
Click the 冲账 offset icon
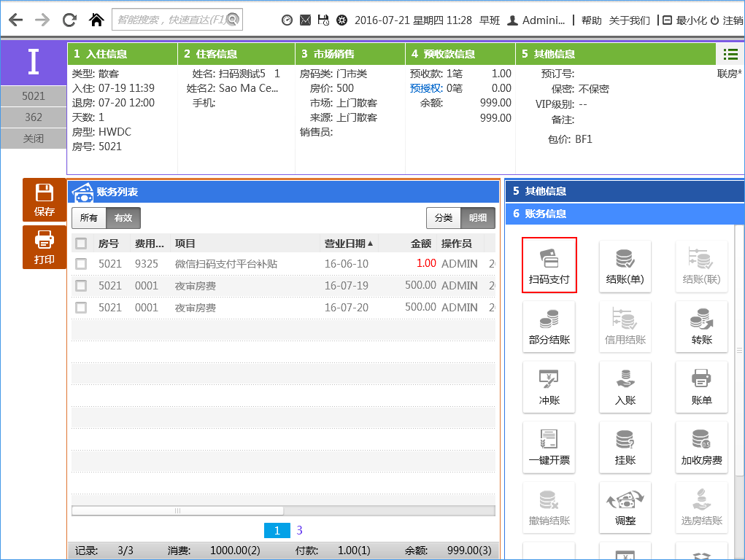(x=549, y=386)
